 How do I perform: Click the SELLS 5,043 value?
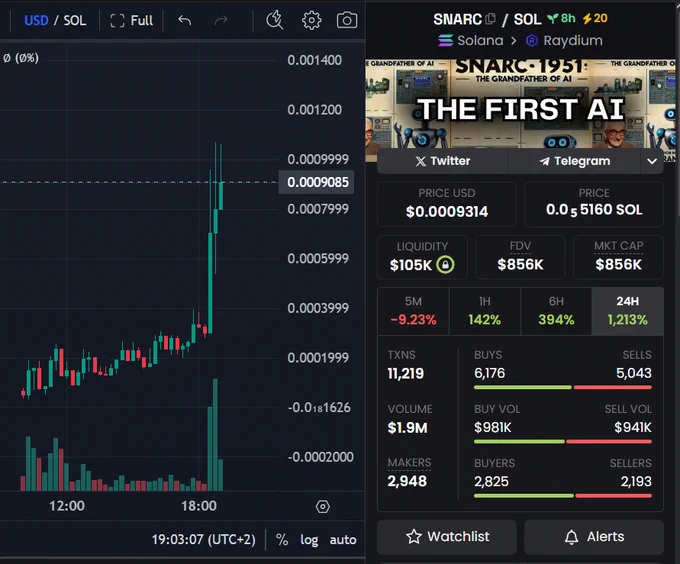click(634, 373)
